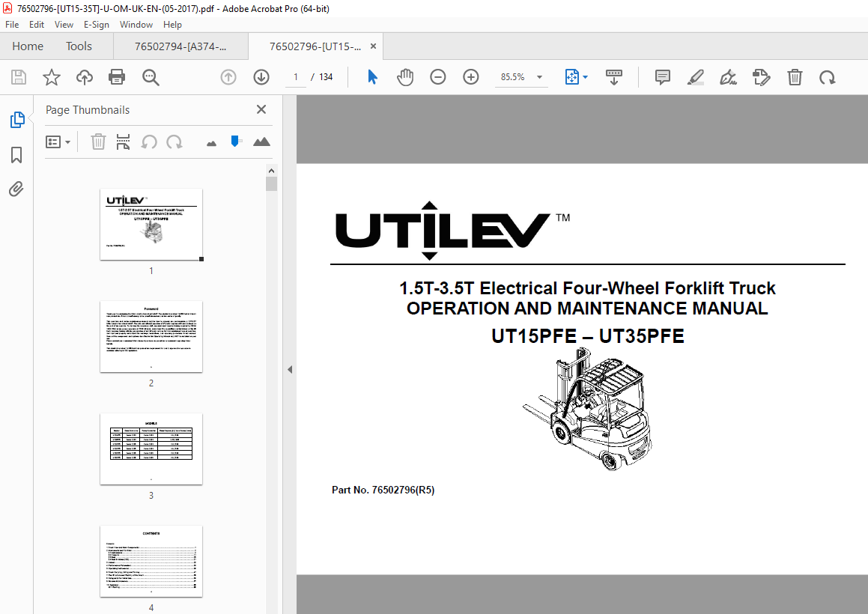Open the Find text search tool
Image resolution: width=868 pixels, height=614 pixels.
151,77
